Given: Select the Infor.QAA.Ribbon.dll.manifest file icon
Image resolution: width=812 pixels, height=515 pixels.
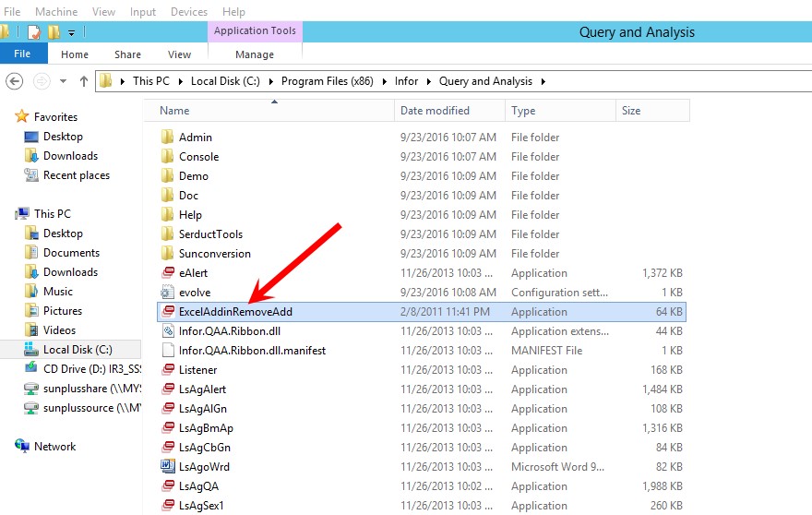Looking at the screenshot, I should 168,350.
